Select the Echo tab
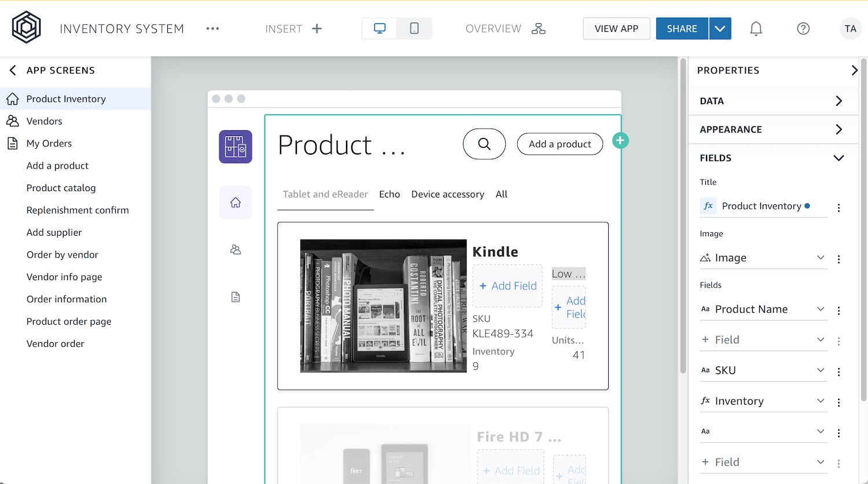This screenshot has height=484, width=868. point(389,195)
